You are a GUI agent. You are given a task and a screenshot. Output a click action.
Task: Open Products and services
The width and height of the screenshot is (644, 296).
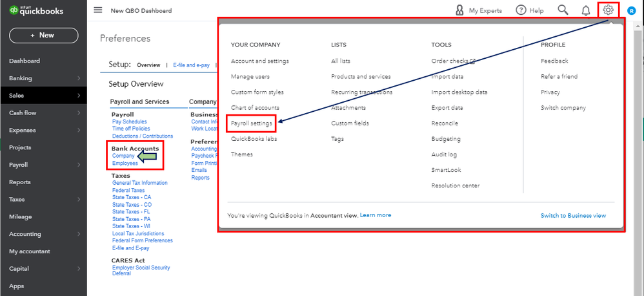click(361, 76)
